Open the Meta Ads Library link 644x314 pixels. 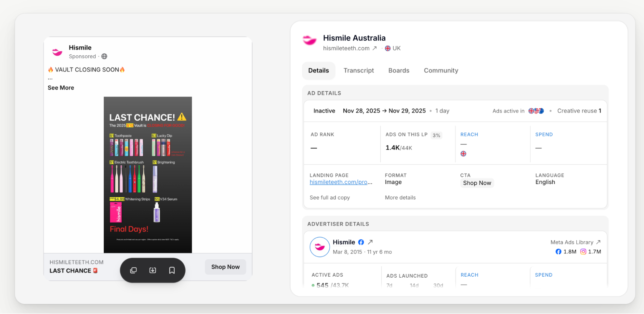point(572,242)
